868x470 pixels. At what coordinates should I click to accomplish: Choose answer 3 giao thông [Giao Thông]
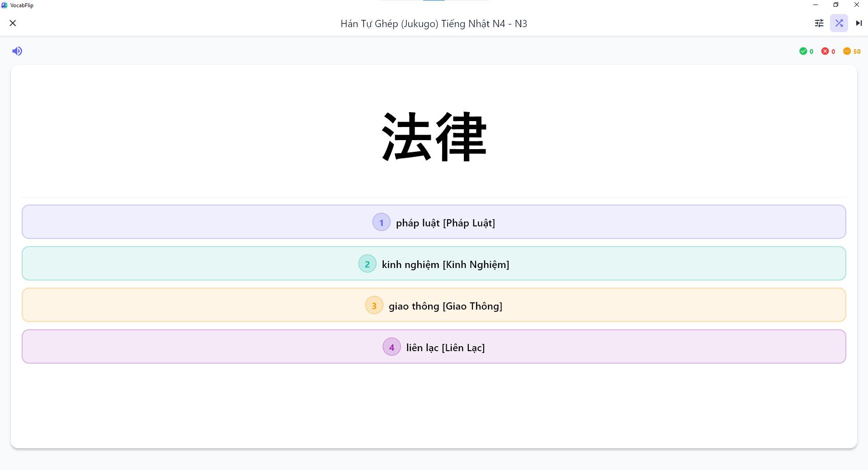(x=434, y=305)
